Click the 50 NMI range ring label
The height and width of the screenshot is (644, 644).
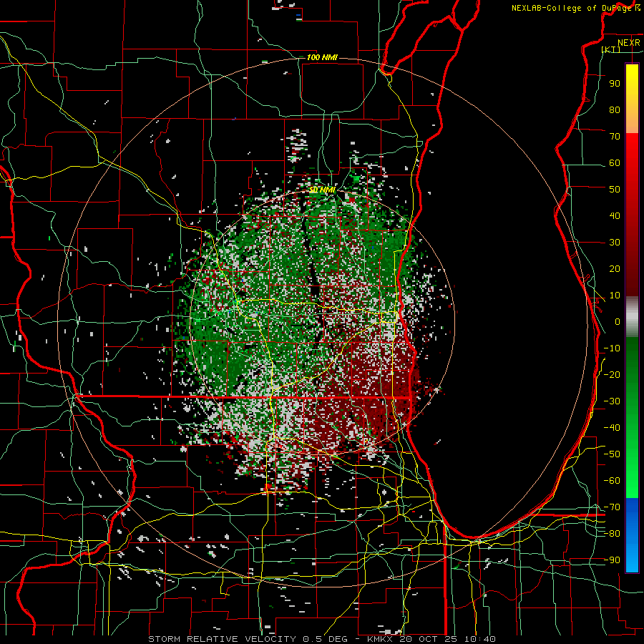click(x=322, y=190)
